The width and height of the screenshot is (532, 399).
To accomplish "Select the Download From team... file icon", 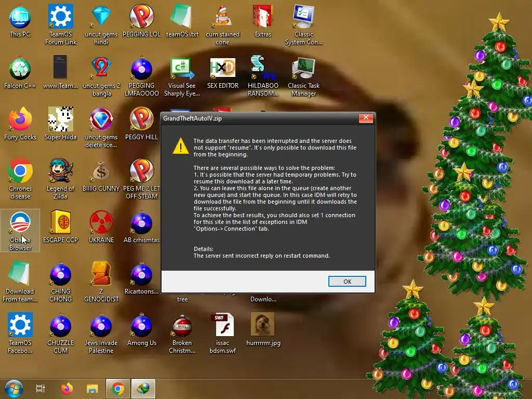I will coord(20,282).
